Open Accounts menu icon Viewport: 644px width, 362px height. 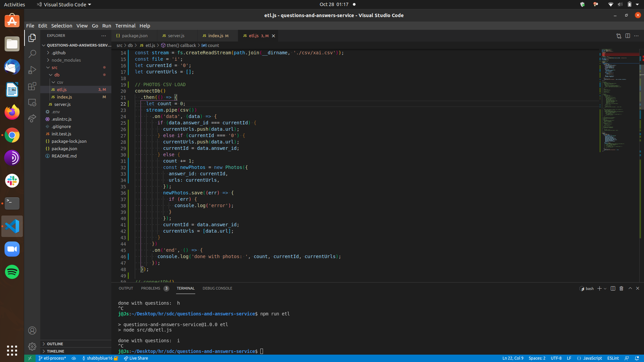tap(32, 330)
